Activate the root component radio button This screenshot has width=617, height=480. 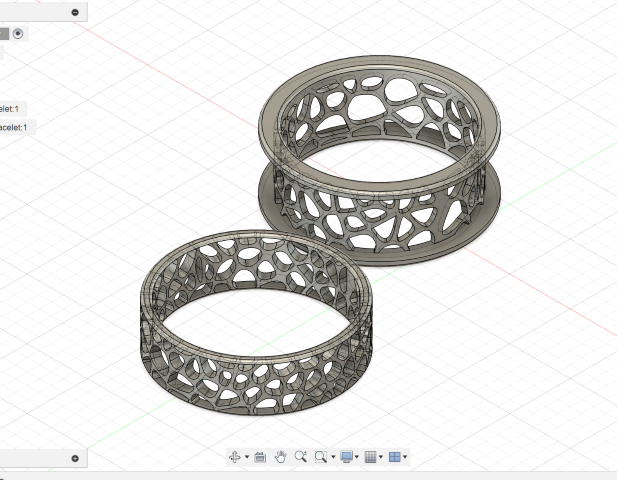point(19,33)
